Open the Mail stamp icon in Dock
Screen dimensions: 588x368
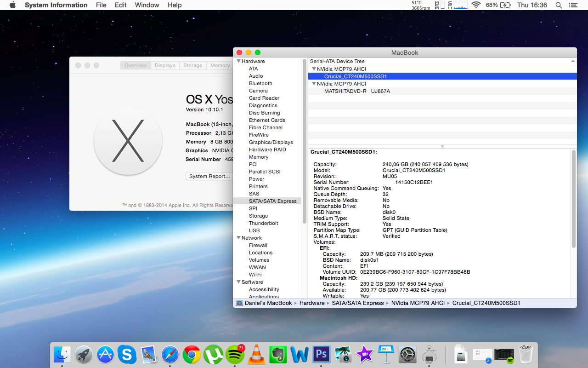148,354
